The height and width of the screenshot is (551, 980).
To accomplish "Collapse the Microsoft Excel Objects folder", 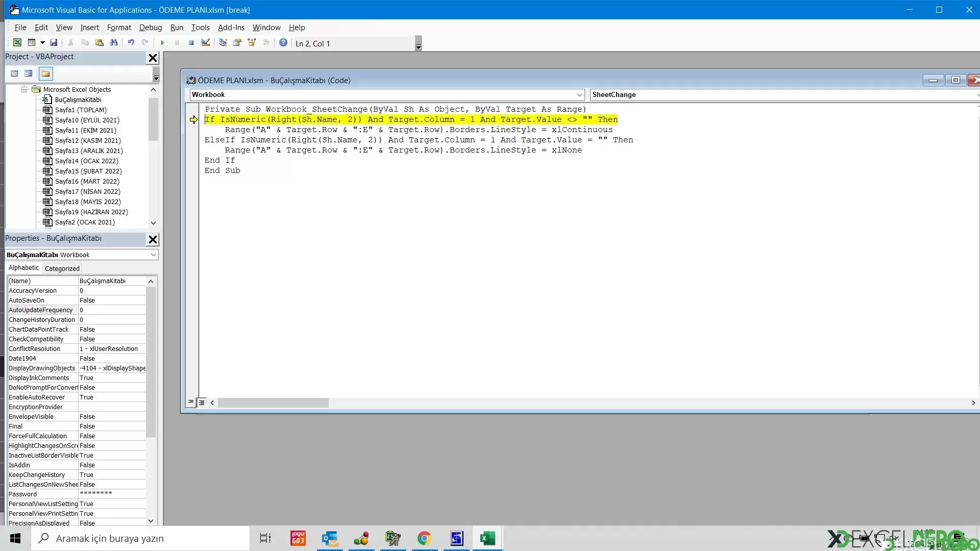I will (24, 89).
